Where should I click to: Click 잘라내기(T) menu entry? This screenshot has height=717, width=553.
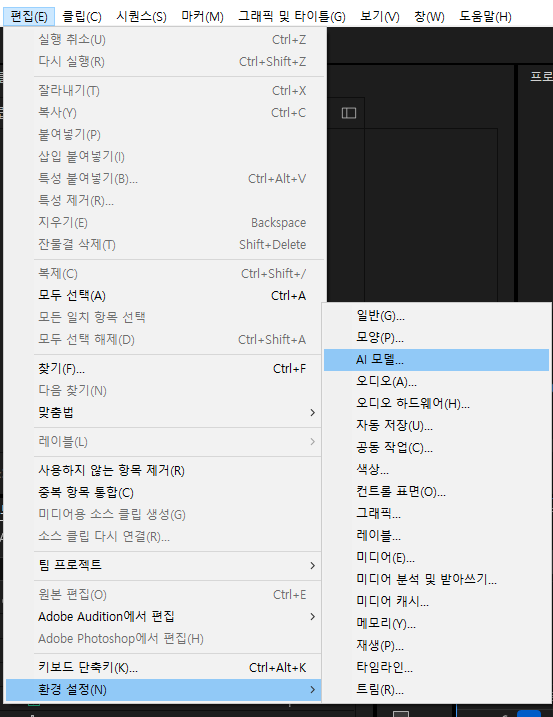click(164, 91)
